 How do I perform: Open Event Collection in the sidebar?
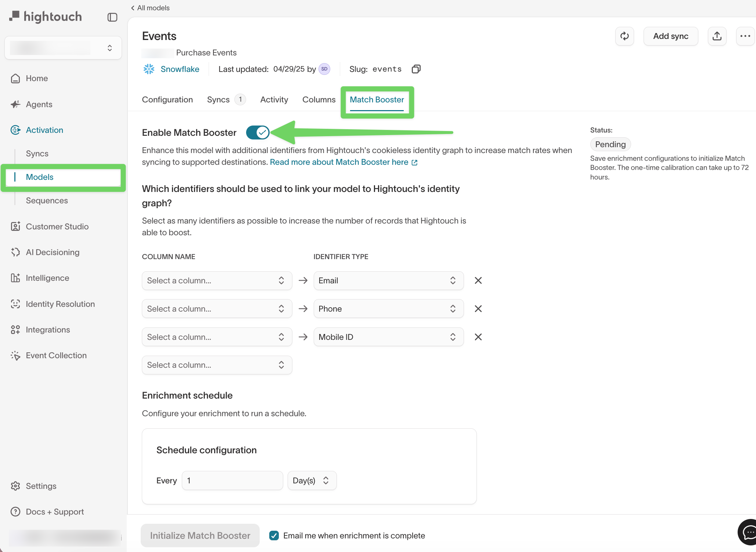pyautogui.click(x=56, y=355)
